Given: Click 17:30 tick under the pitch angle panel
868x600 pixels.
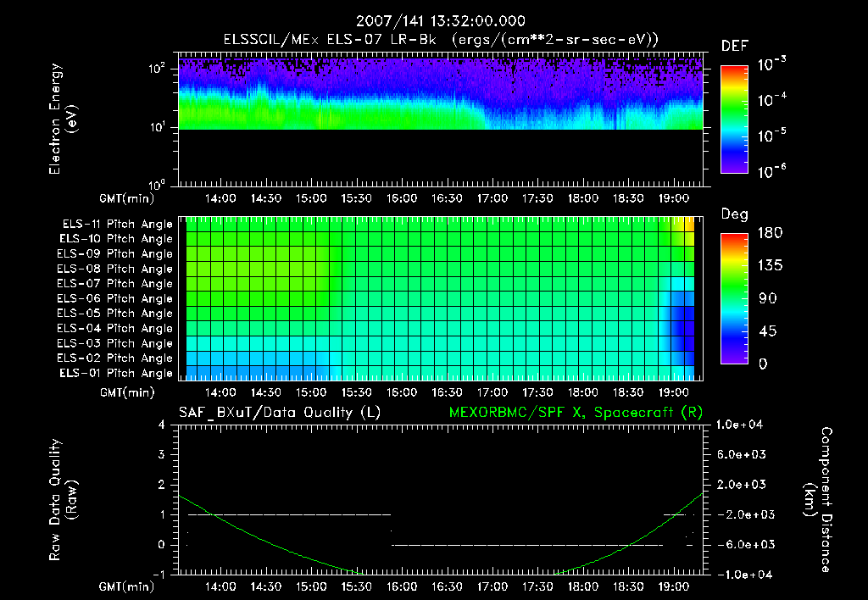Looking at the screenshot, I should [x=537, y=393].
